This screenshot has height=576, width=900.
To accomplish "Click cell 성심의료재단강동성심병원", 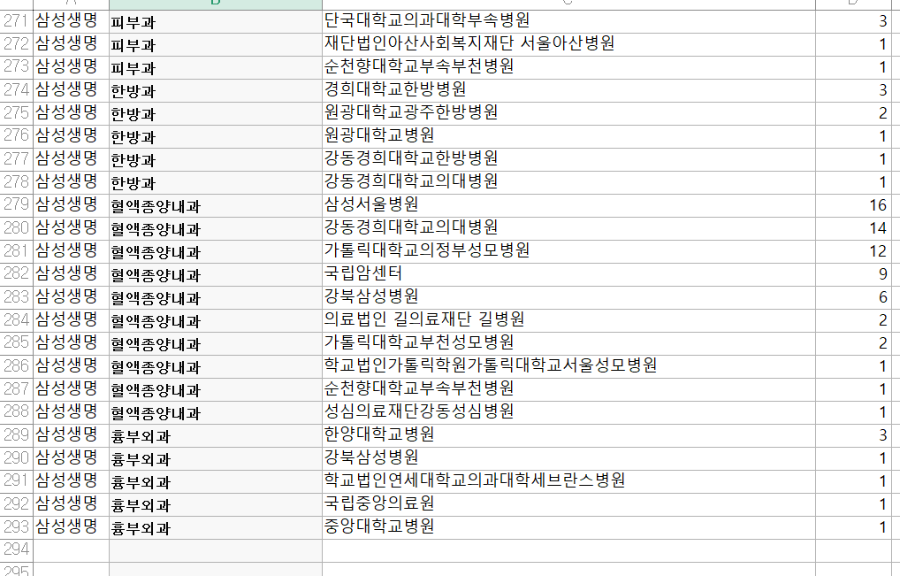I will coord(568,412).
